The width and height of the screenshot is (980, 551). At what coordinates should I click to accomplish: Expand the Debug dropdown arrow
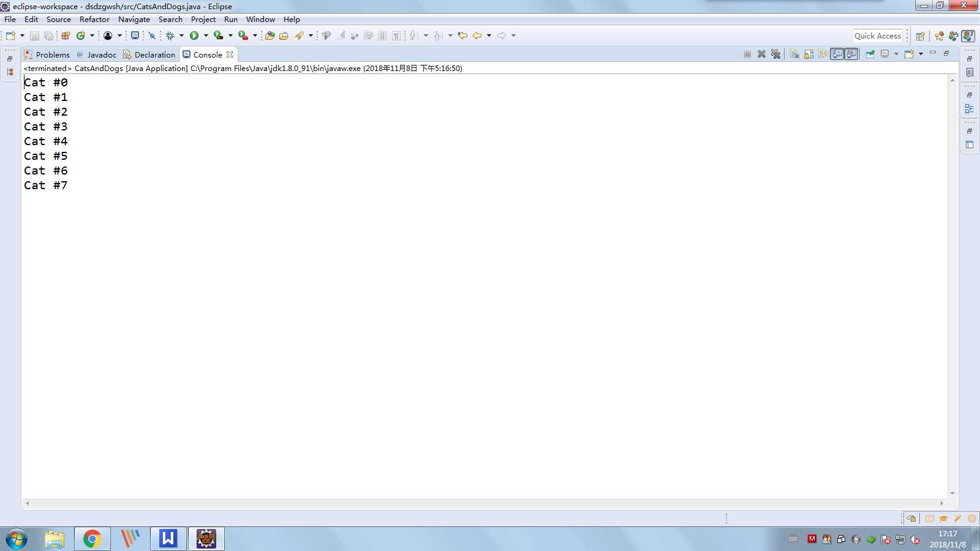click(x=181, y=36)
